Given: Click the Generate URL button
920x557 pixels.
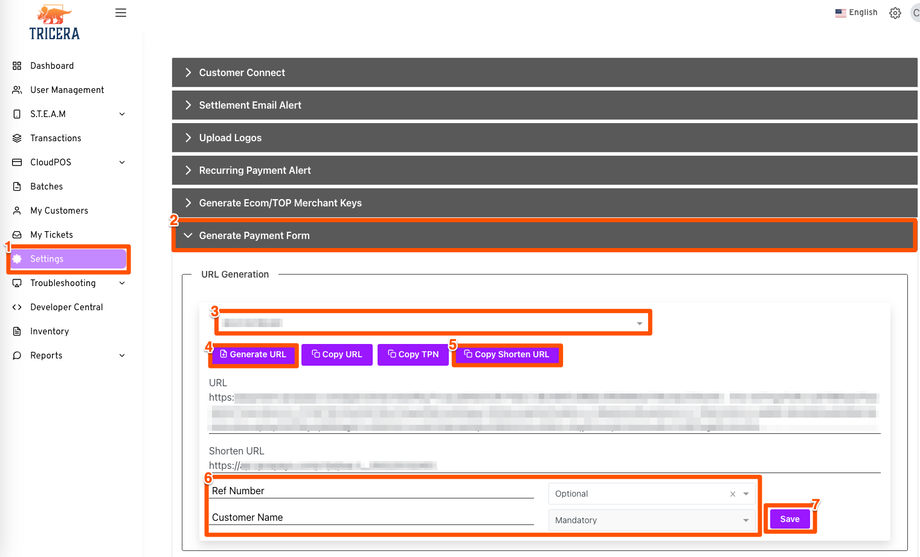Looking at the screenshot, I should pos(253,355).
